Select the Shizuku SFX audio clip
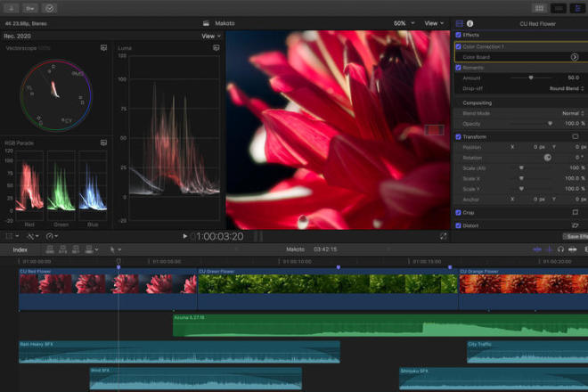The image size is (588, 392). [494, 378]
